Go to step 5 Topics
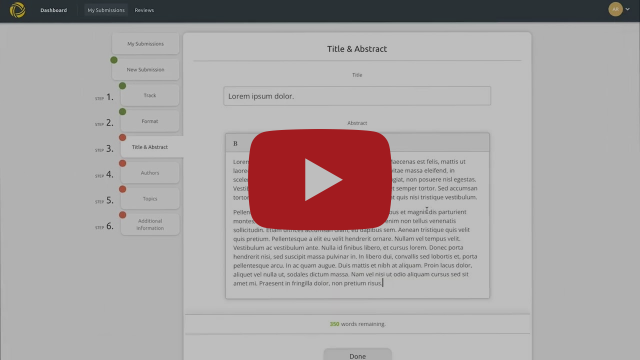The height and width of the screenshot is (360, 640). [150, 198]
